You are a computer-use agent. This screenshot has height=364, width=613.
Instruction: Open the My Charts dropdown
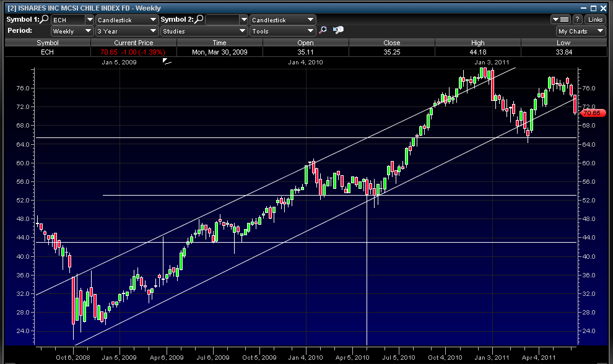(x=581, y=31)
